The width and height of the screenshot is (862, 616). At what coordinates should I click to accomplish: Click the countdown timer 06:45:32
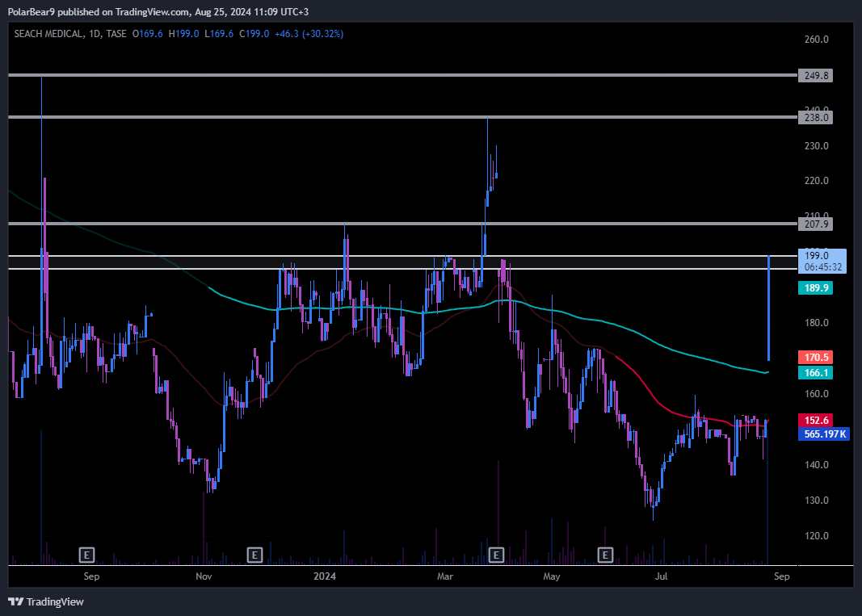823,267
